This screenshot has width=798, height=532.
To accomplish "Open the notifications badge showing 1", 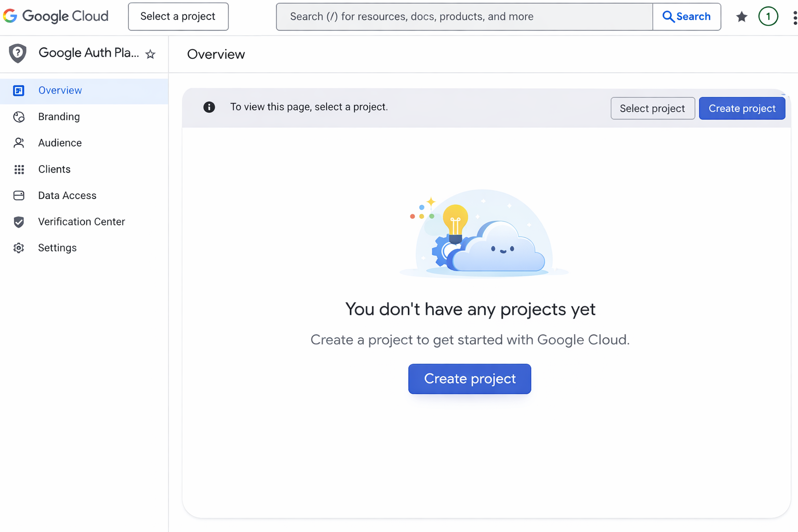I will click(768, 17).
